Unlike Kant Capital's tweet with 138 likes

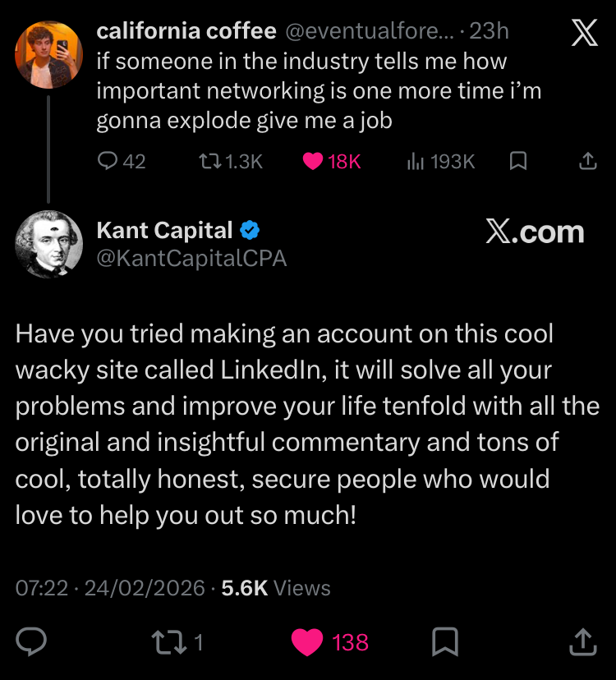click(x=308, y=641)
